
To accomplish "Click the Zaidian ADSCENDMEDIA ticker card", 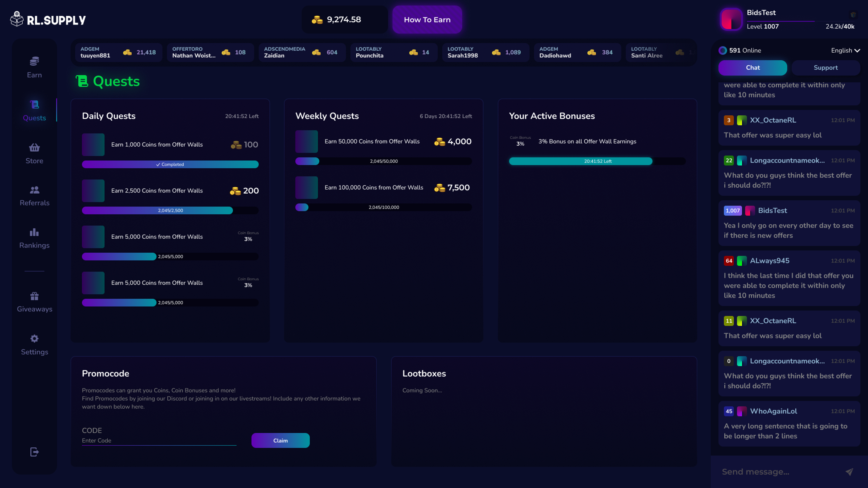I will click(x=302, y=52).
